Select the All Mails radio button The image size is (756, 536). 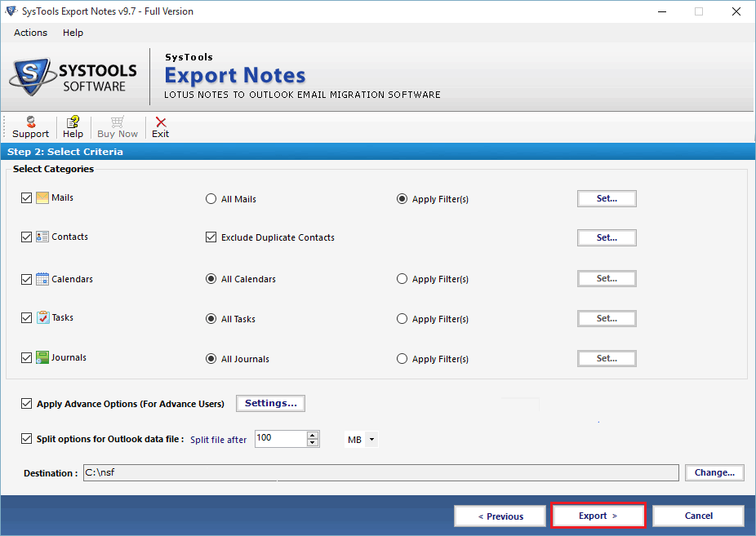pyautogui.click(x=211, y=199)
